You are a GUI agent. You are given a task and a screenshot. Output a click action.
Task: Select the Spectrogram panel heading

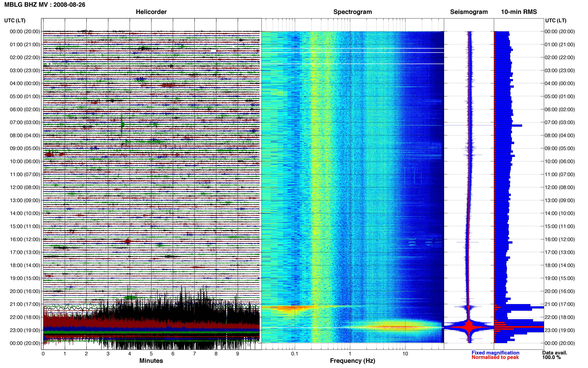pyautogui.click(x=352, y=12)
